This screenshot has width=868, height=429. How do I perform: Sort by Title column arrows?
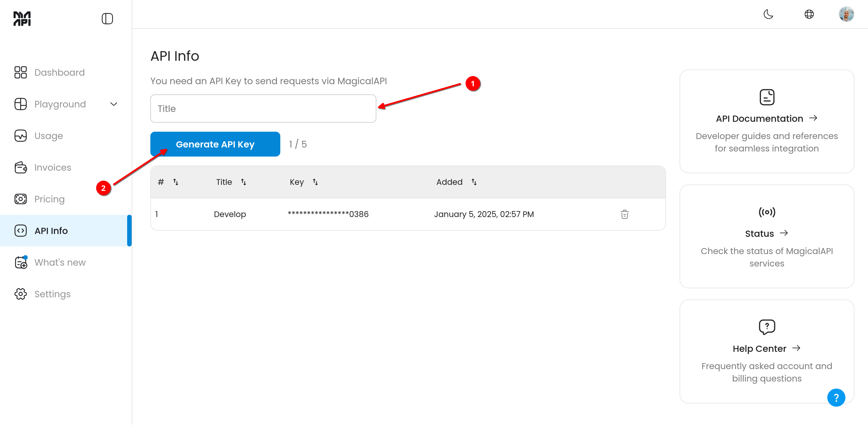(x=244, y=182)
